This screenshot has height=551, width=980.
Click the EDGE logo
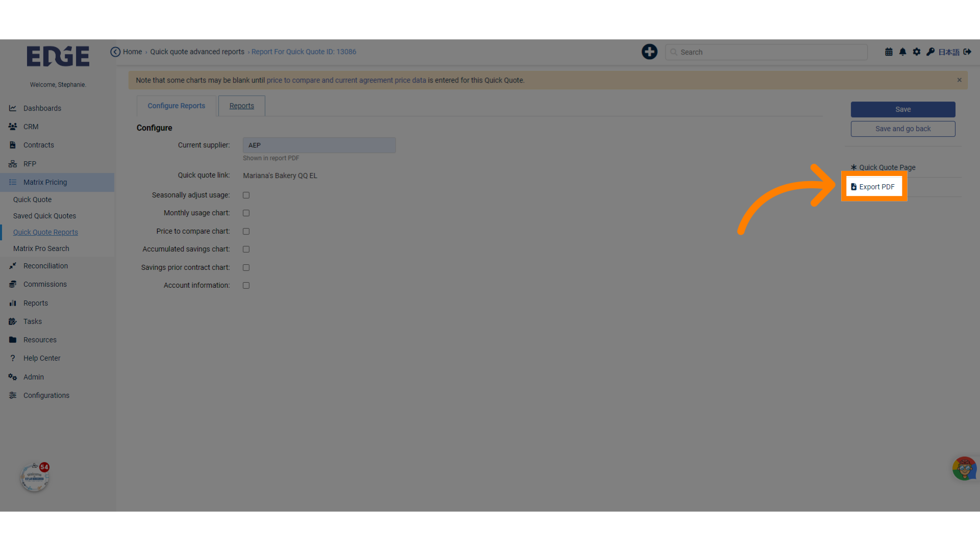58,56
